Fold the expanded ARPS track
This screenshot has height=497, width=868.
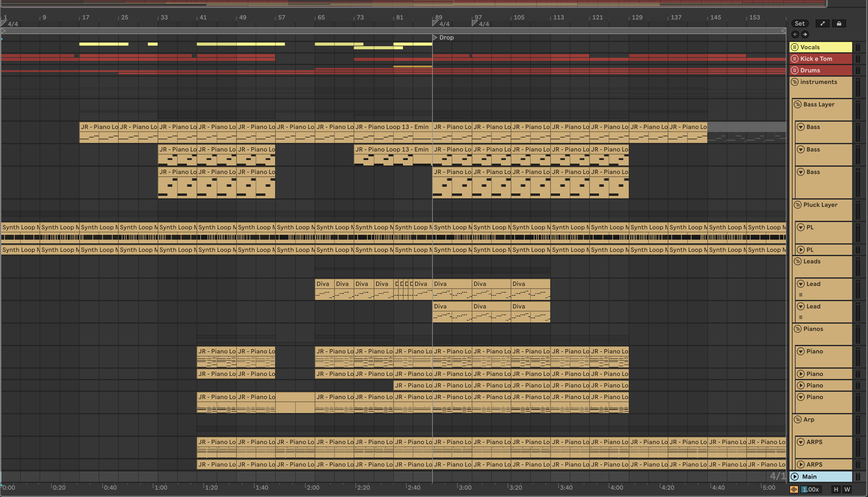click(801, 442)
